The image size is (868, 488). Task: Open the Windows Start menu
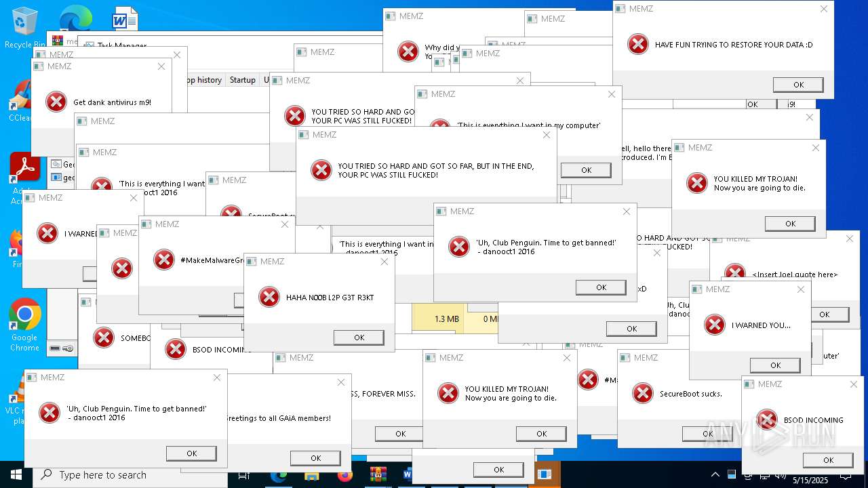tap(16, 474)
